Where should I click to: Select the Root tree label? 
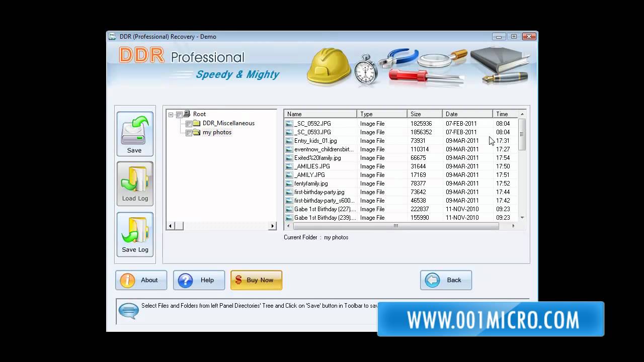tap(199, 114)
